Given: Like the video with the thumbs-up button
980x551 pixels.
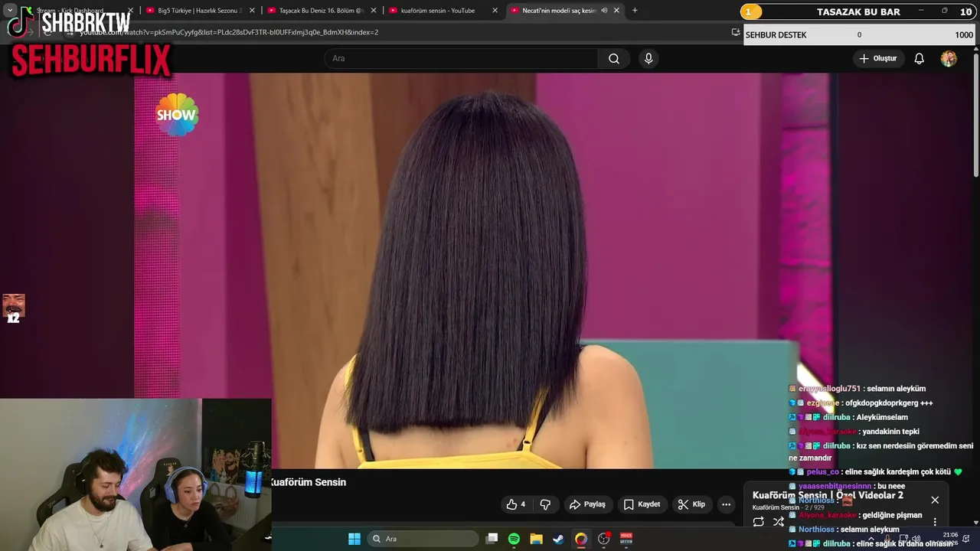Looking at the screenshot, I should point(517,504).
